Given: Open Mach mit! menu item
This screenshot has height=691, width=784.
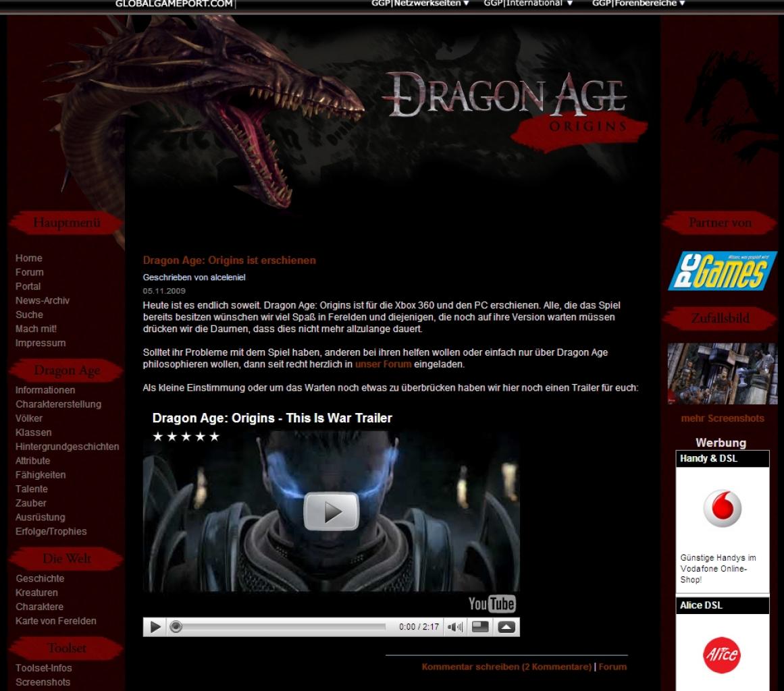Looking at the screenshot, I should pyautogui.click(x=36, y=329).
